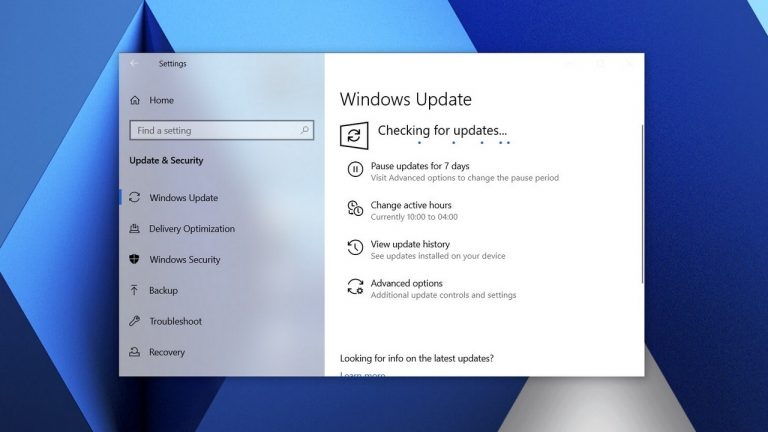Click the Windows Update page title
The height and width of the screenshot is (432, 768).
406,99
